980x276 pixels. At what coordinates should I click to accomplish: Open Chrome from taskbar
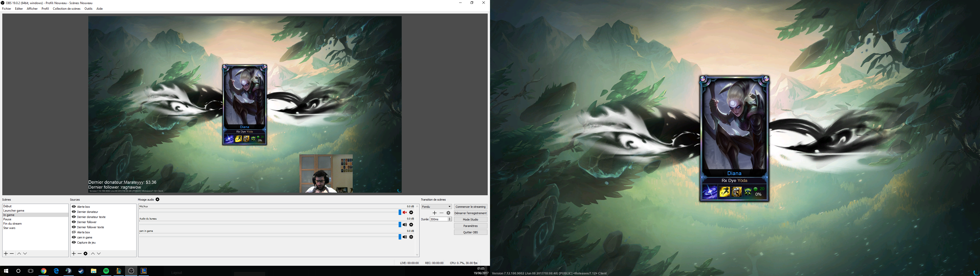(x=44, y=271)
